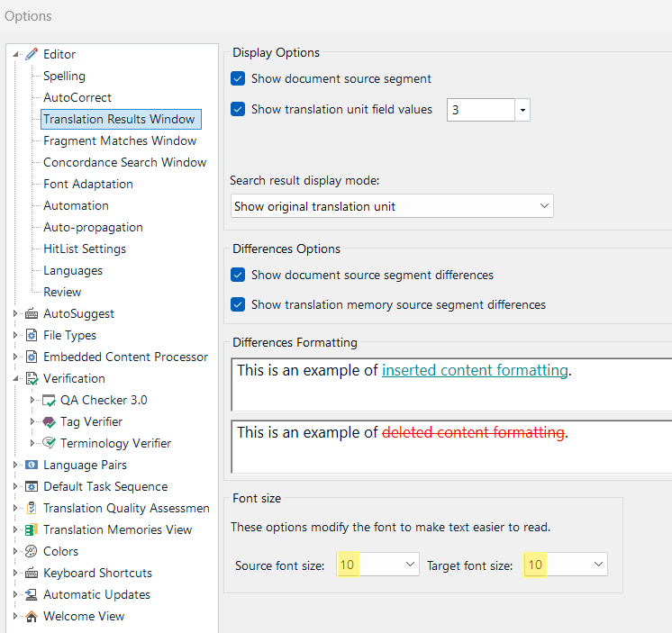Click the Translation Memories View icon

point(32,529)
